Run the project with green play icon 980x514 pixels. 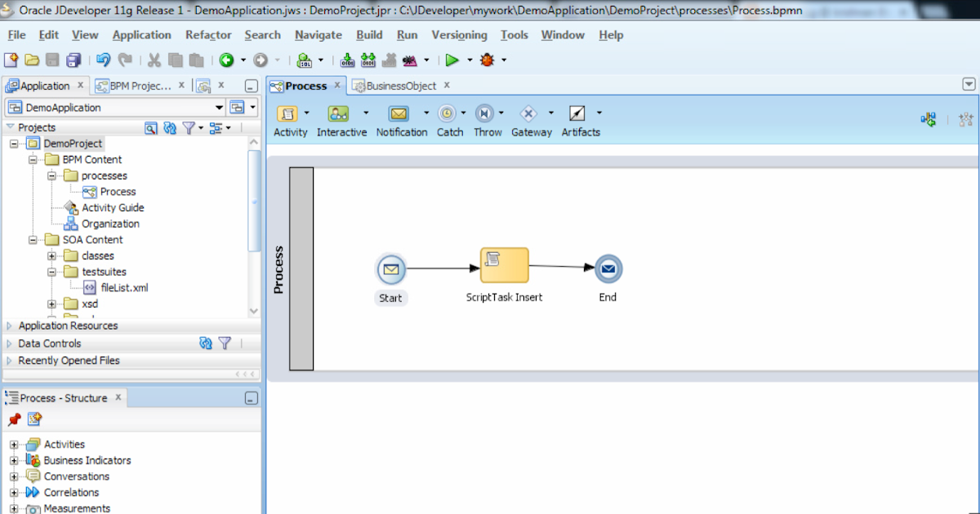point(452,60)
